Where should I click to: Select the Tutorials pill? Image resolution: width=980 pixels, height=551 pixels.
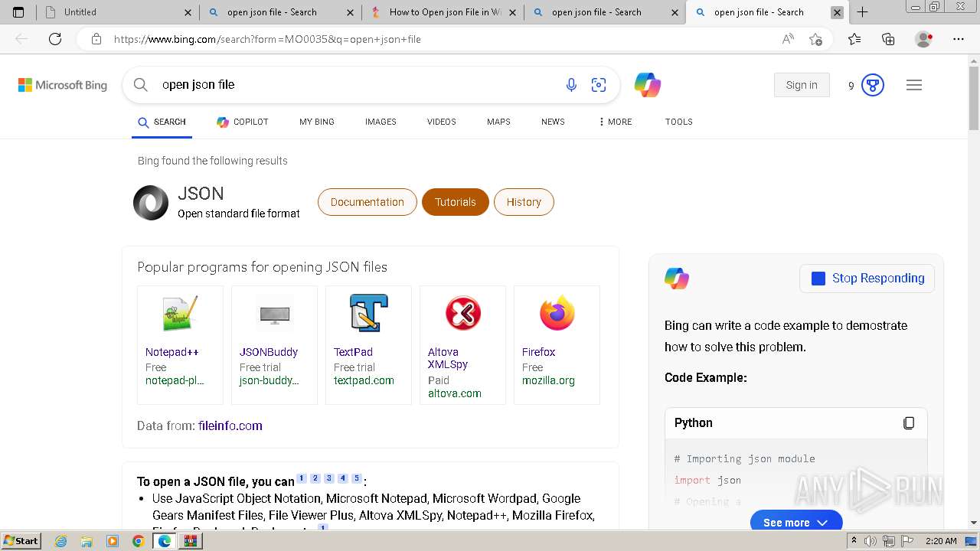[x=456, y=202]
